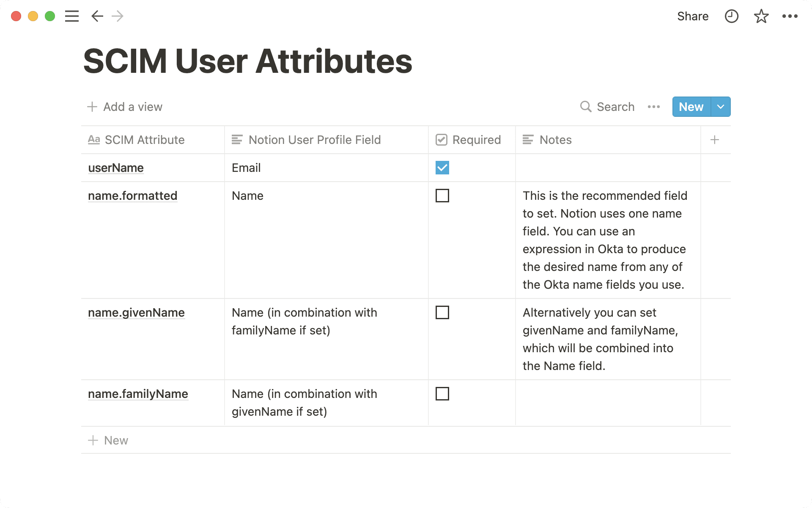
Task: Open database view options ellipsis
Action: click(x=653, y=107)
